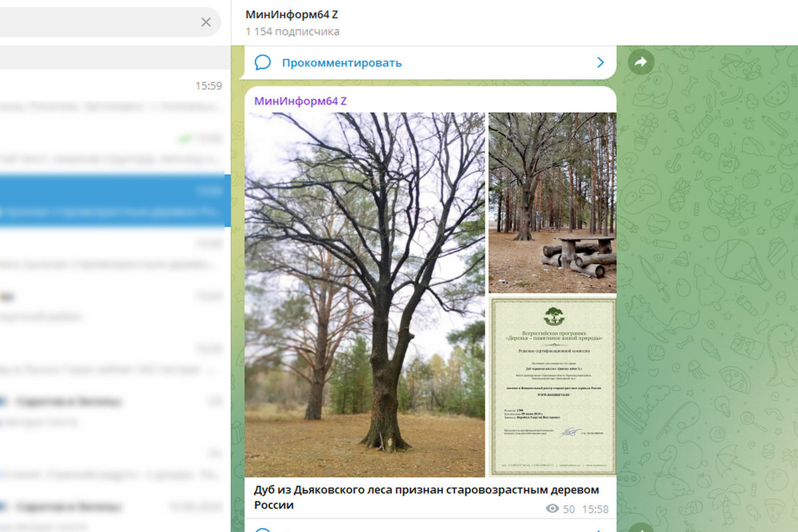Open the green certificate document image
The image size is (798, 532).
[x=553, y=387]
